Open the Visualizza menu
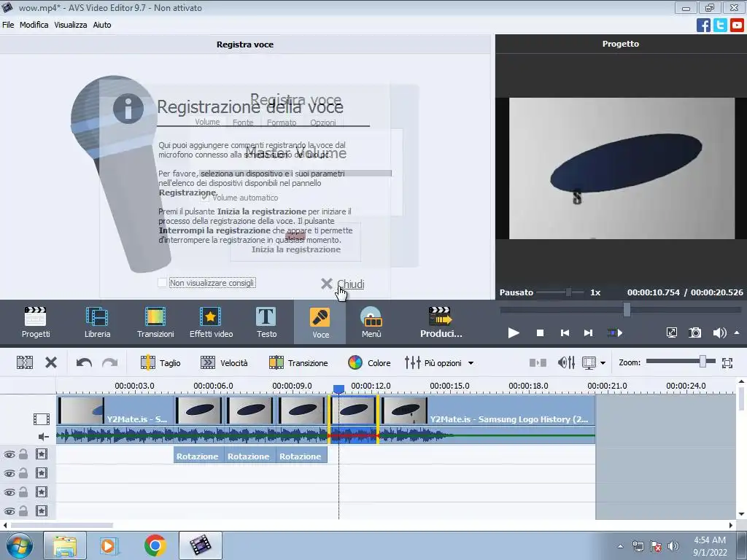Viewport: 747px width, 560px height. pyautogui.click(x=71, y=25)
